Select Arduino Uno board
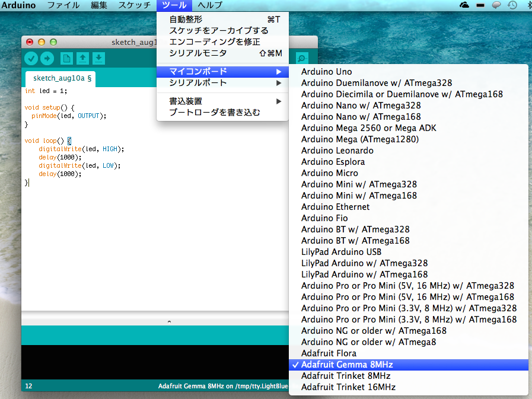The width and height of the screenshot is (532, 399). coord(409,72)
